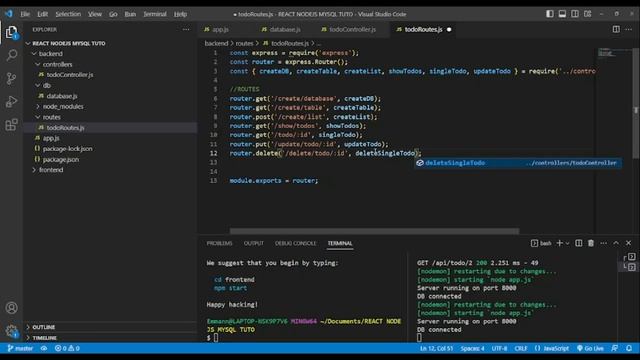
Task: Click the editor horizontal scrollbar
Action: coord(374,231)
